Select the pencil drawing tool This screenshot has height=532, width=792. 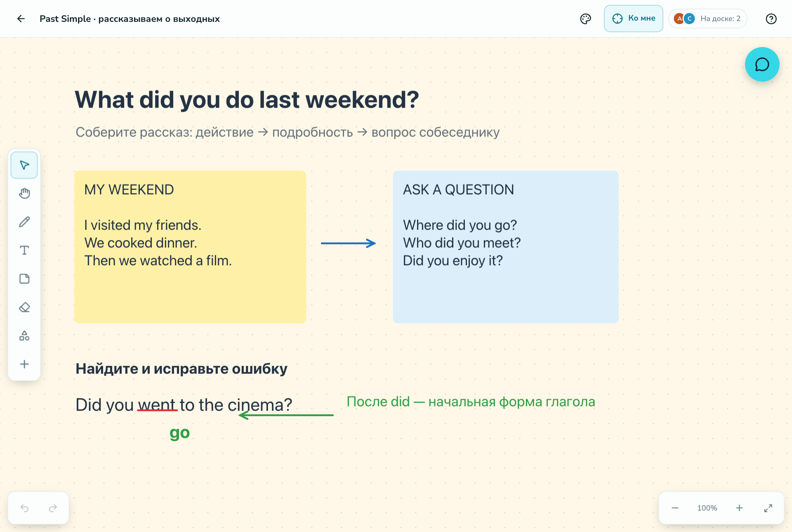(x=24, y=222)
